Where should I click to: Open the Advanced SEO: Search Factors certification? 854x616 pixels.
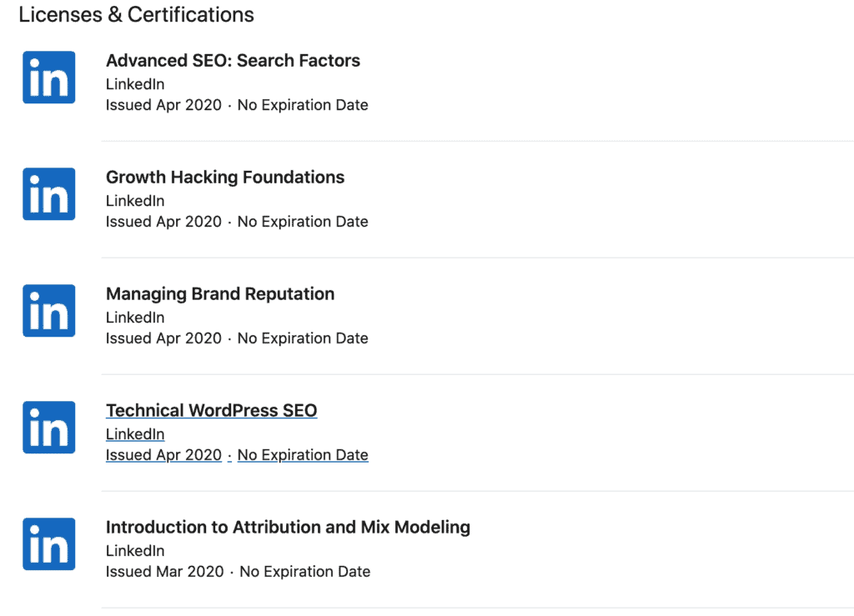pyautogui.click(x=232, y=60)
